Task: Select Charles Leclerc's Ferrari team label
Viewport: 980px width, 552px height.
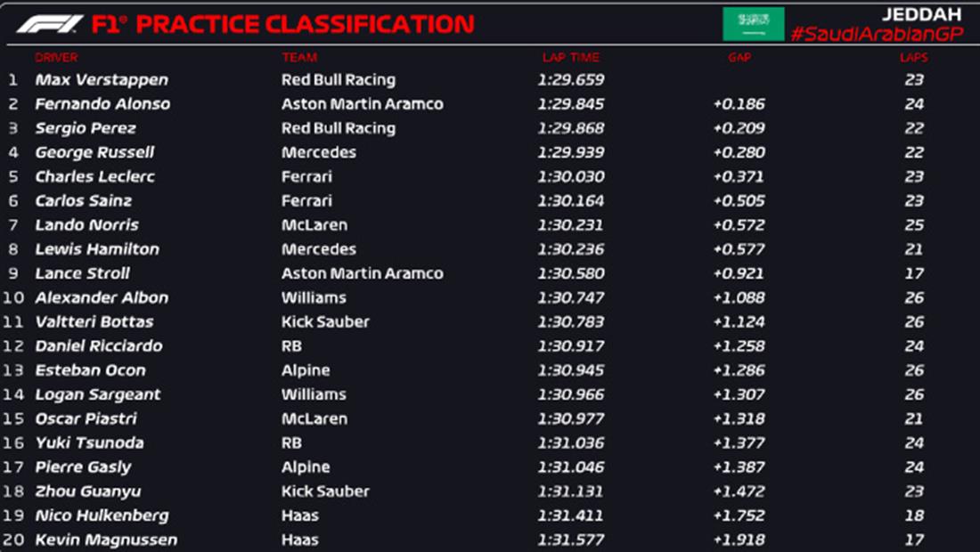Action: point(306,176)
